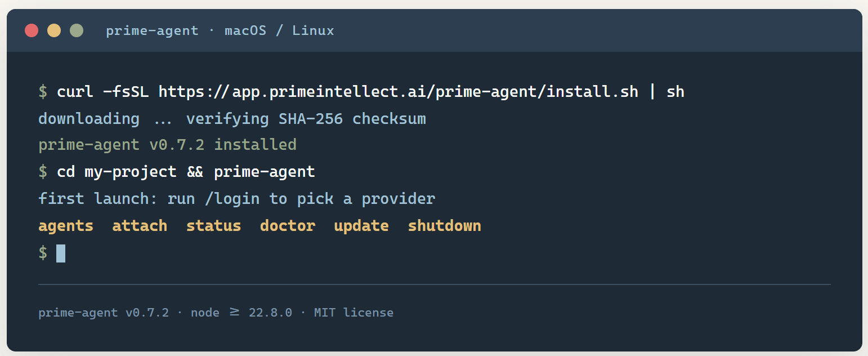Click the footer 'prime-agent v0.7.2 · node ≥ 22.8.0 · MIT license'
Screen dimensions: 868x356
[216, 313]
